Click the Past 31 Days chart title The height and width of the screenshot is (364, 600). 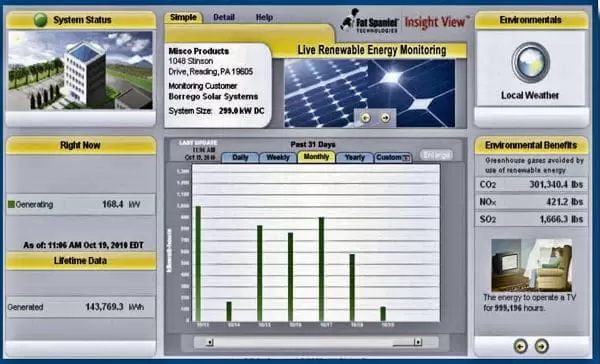tap(313, 145)
